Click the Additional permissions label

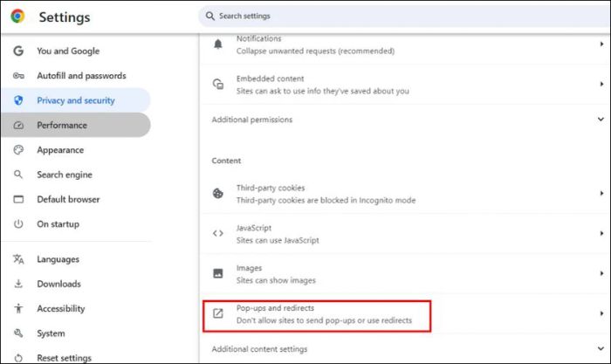pyautogui.click(x=252, y=120)
